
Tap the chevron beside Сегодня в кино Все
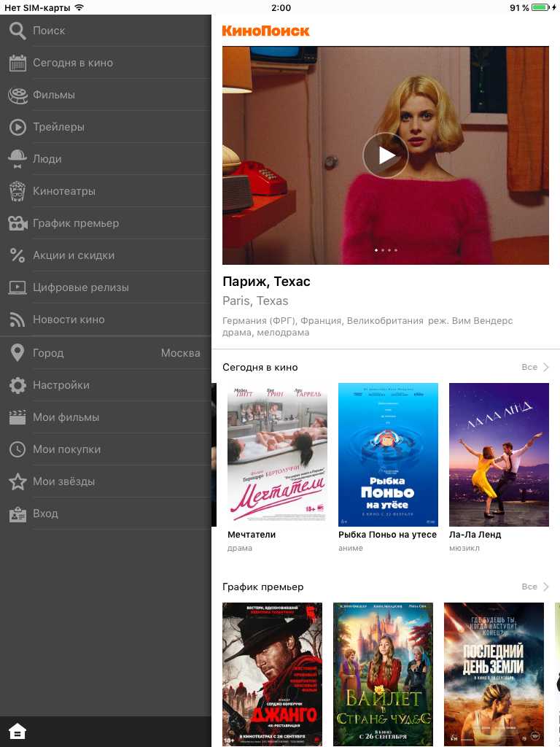(546, 368)
